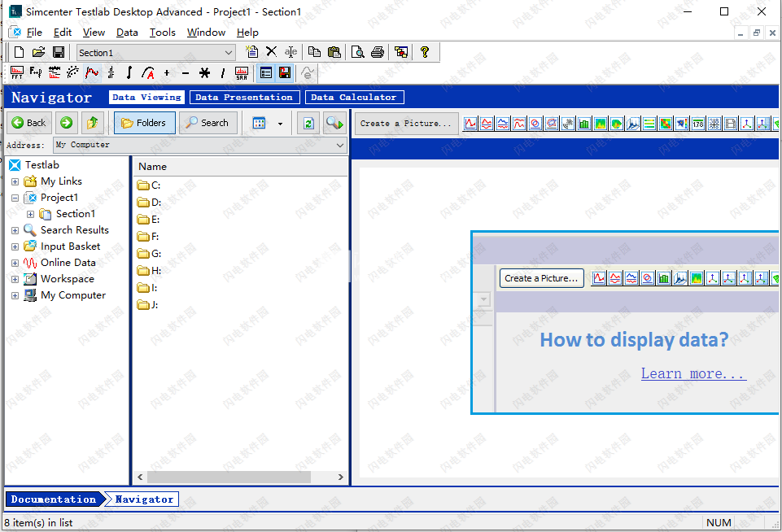782x532 pixels.
Task: Click the 8 item(s) in list status text
Action: pyautogui.click(x=38, y=522)
